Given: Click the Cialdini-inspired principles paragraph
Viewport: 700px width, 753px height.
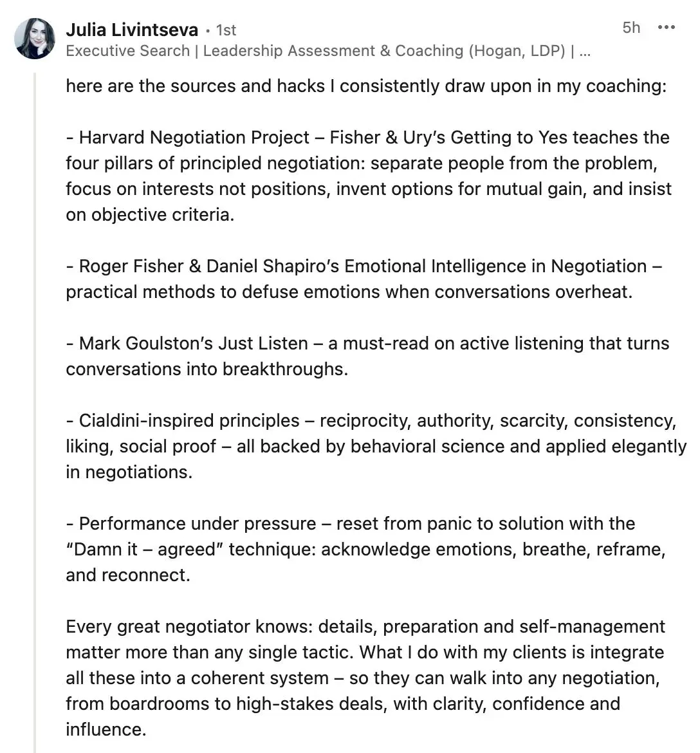Looking at the screenshot, I should (376, 446).
